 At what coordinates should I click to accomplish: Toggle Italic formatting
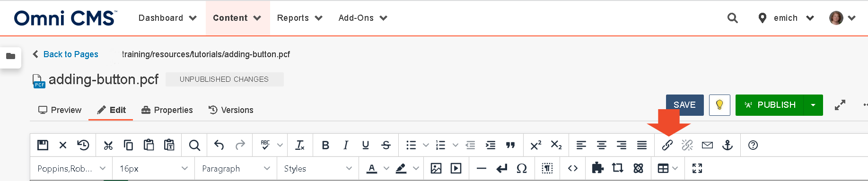346,145
